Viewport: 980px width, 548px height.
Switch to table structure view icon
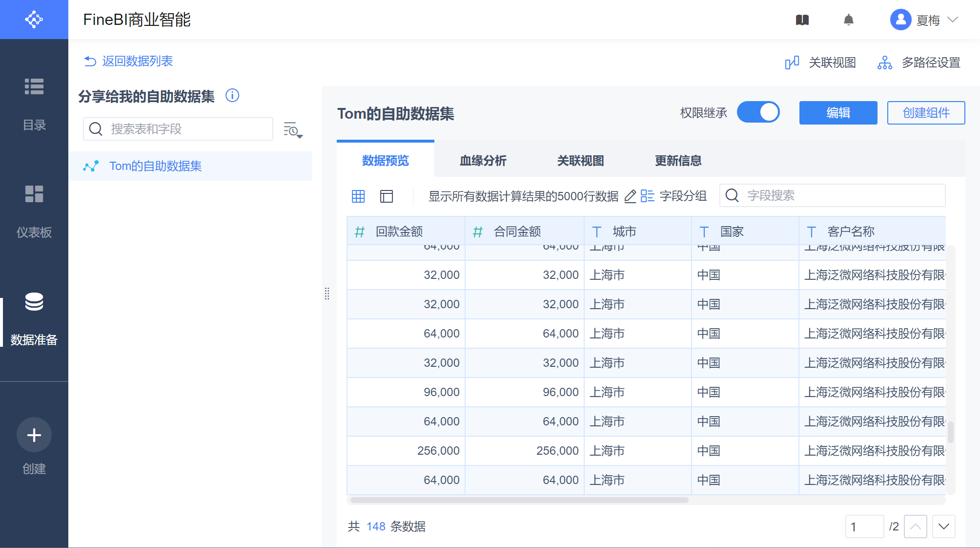(387, 196)
